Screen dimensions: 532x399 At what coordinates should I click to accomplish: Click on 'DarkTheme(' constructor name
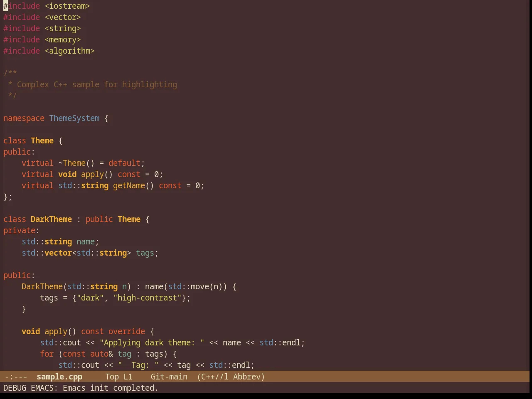point(44,286)
